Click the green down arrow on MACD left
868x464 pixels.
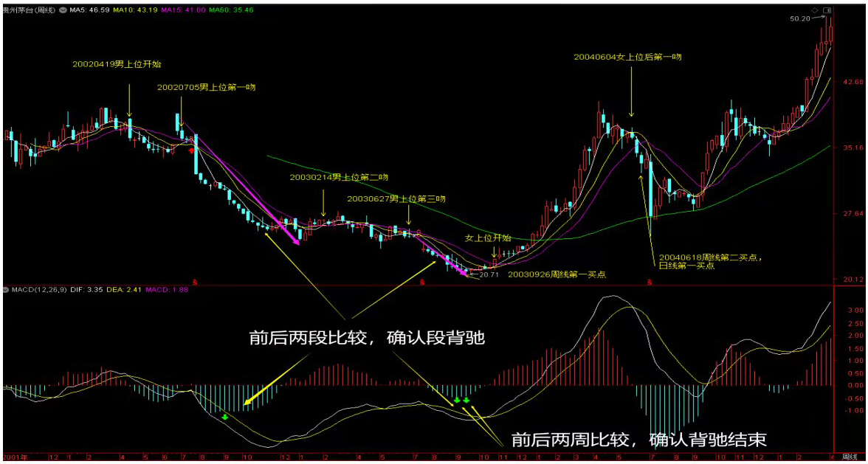[224, 418]
